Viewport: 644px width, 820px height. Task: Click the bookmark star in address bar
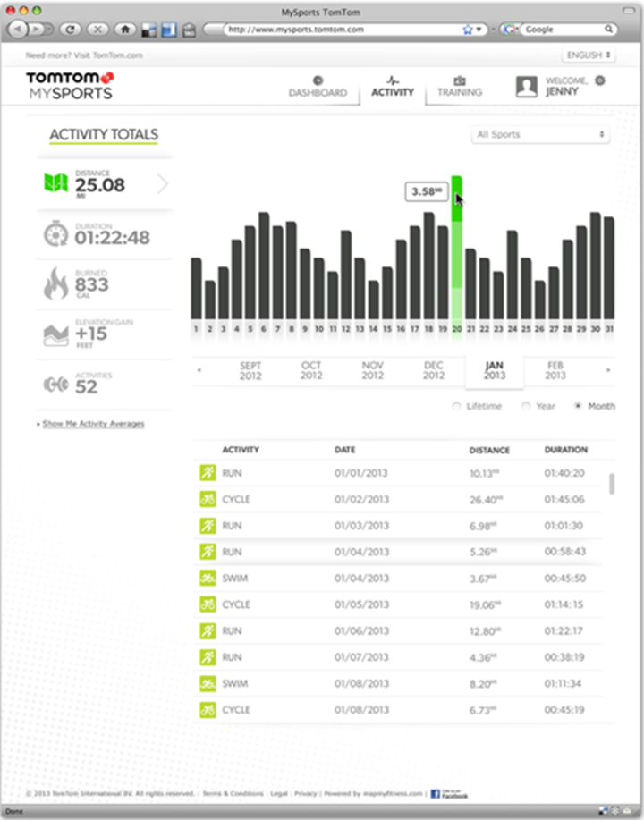point(467,30)
